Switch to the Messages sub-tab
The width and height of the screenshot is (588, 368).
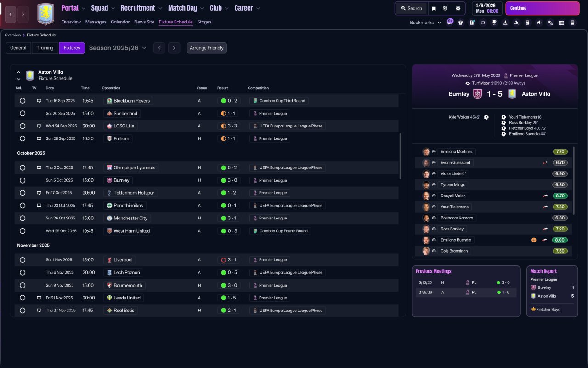(x=96, y=22)
